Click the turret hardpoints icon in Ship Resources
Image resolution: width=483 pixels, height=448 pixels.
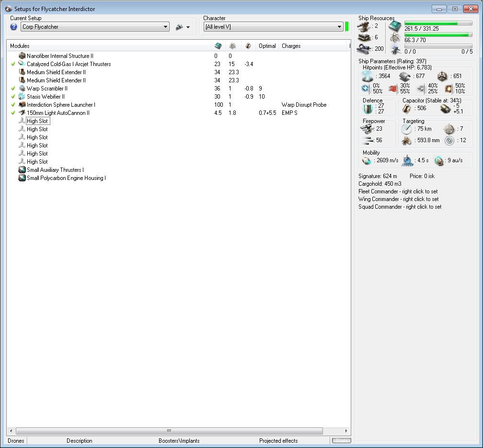pos(364,27)
